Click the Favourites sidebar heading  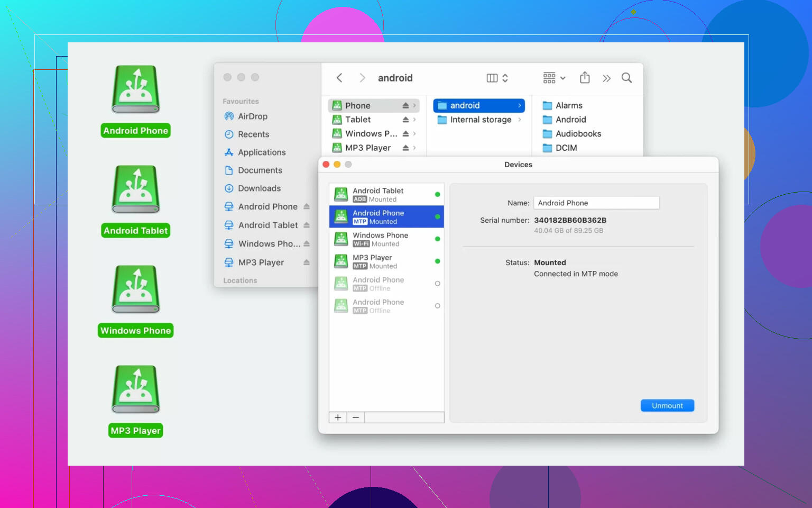pyautogui.click(x=241, y=102)
